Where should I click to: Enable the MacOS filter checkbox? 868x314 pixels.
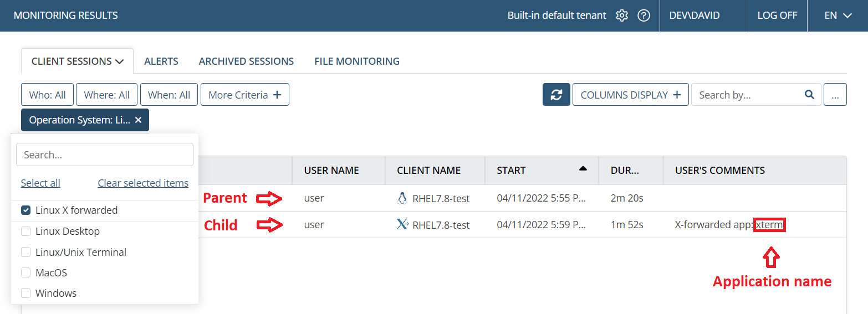click(x=25, y=272)
